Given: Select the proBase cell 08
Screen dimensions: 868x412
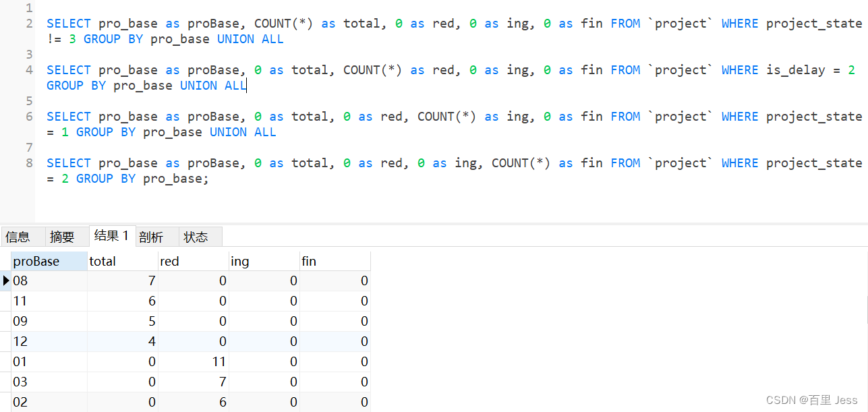Looking at the screenshot, I should click(49, 281).
